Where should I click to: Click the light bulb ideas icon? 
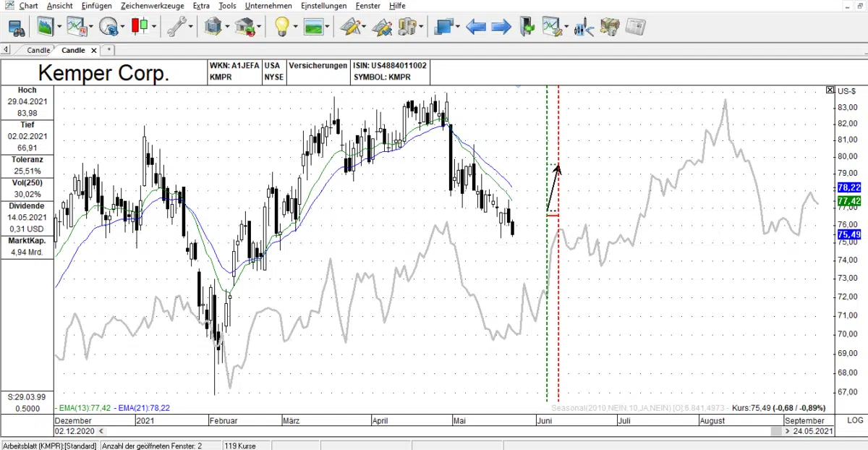(281, 27)
